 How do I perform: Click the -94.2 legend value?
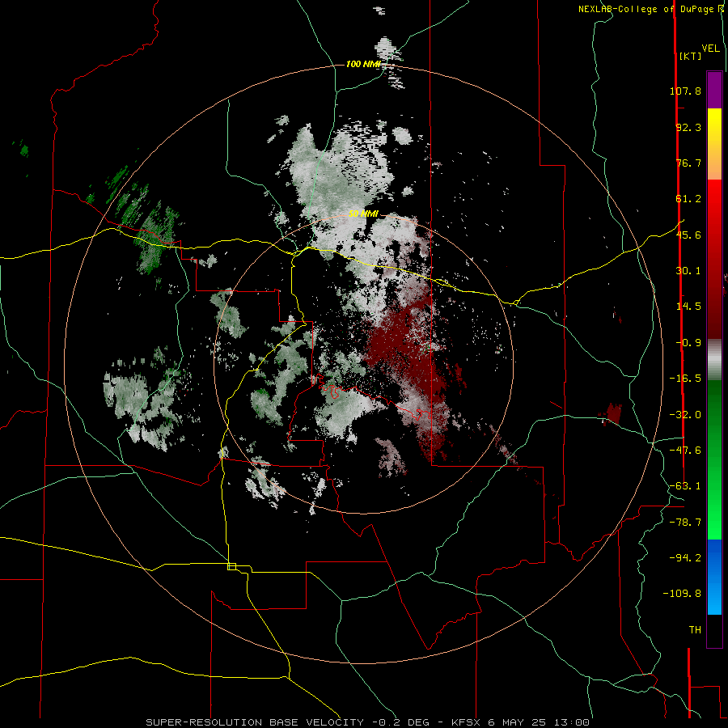point(685,557)
